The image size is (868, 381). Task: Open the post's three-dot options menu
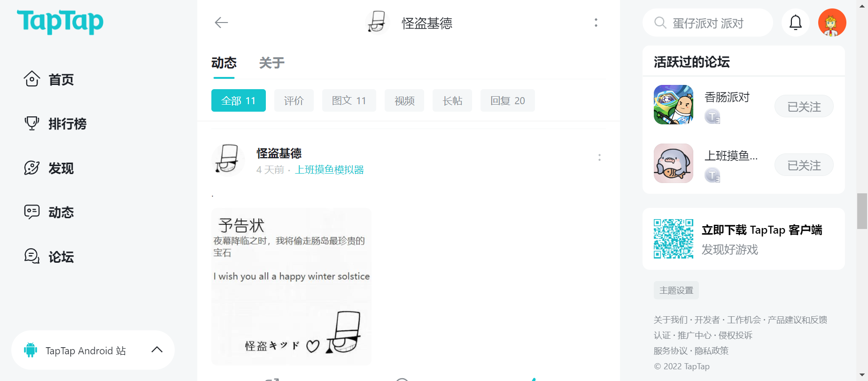pyautogui.click(x=599, y=158)
